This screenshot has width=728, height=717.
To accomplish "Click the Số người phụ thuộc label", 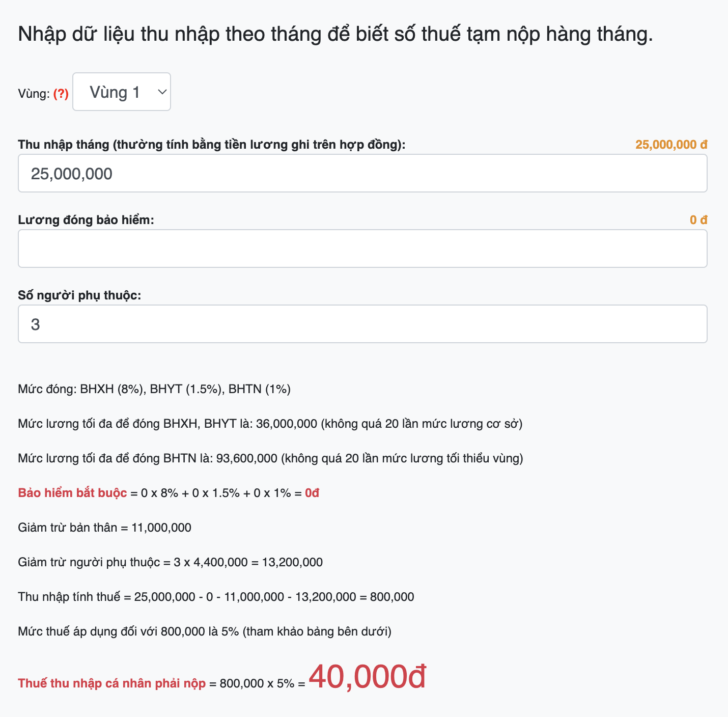I will (x=79, y=295).
